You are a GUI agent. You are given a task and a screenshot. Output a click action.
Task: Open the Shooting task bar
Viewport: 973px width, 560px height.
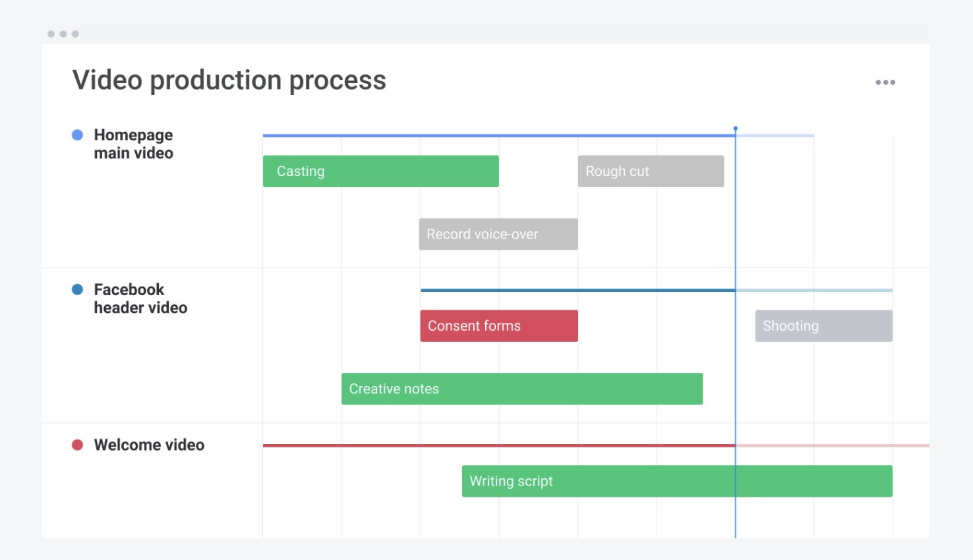[x=823, y=326]
